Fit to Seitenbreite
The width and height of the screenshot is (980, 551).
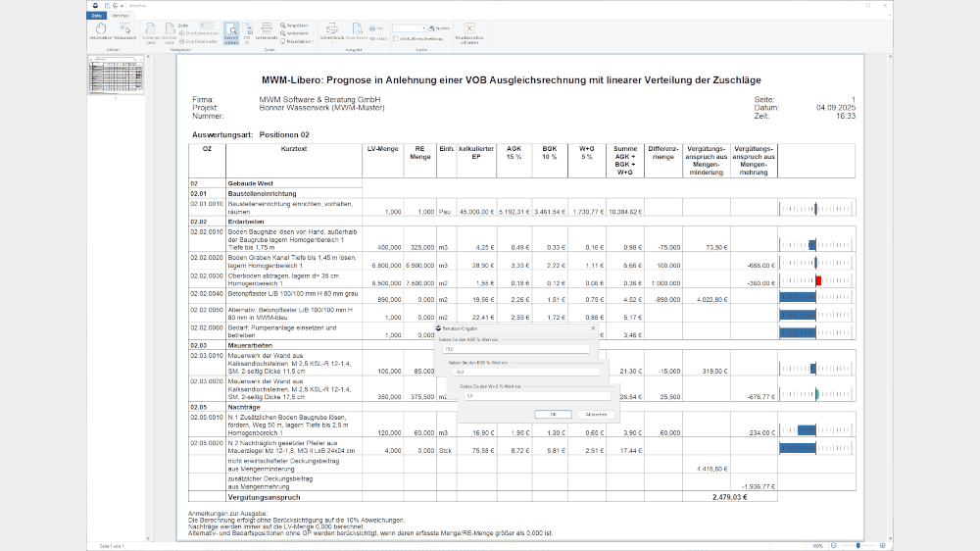pos(267,32)
